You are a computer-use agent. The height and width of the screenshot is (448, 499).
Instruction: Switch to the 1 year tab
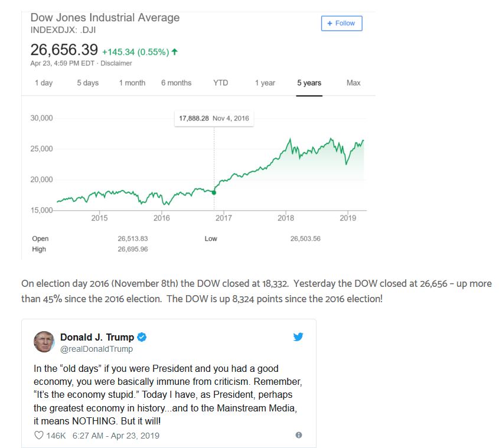[x=265, y=83]
